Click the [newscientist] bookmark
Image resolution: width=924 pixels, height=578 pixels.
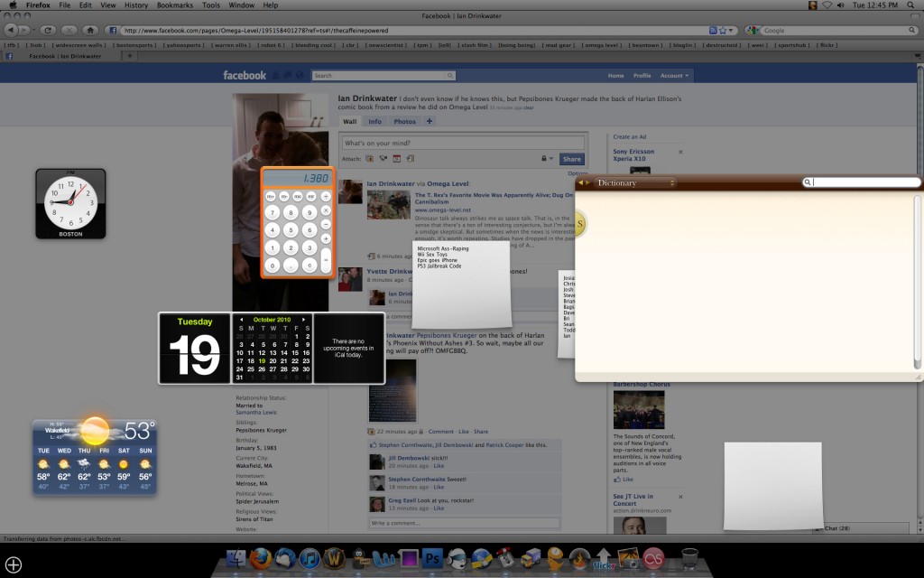pyautogui.click(x=386, y=45)
